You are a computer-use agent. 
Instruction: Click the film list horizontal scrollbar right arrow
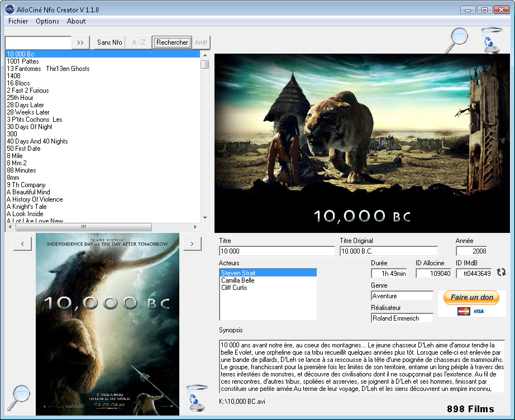(x=195, y=227)
